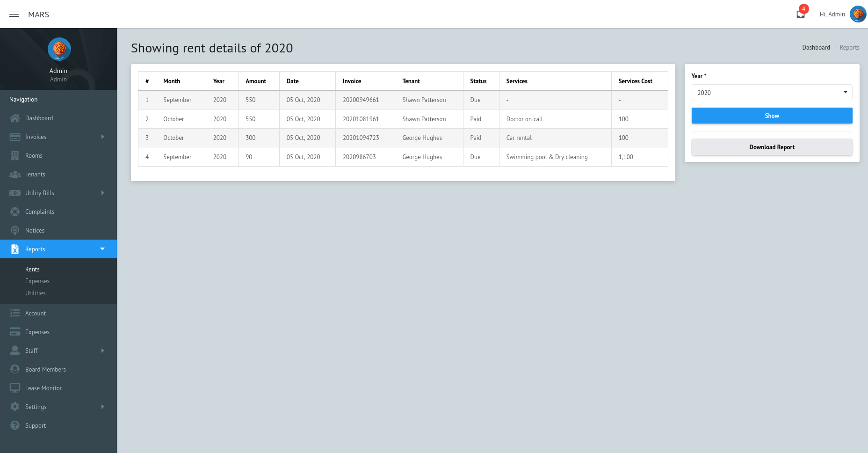The height and width of the screenshot is (453, 868).
Task: Open Support via its question mark icon
Action: pyautogui.click(x=15, y=425)
